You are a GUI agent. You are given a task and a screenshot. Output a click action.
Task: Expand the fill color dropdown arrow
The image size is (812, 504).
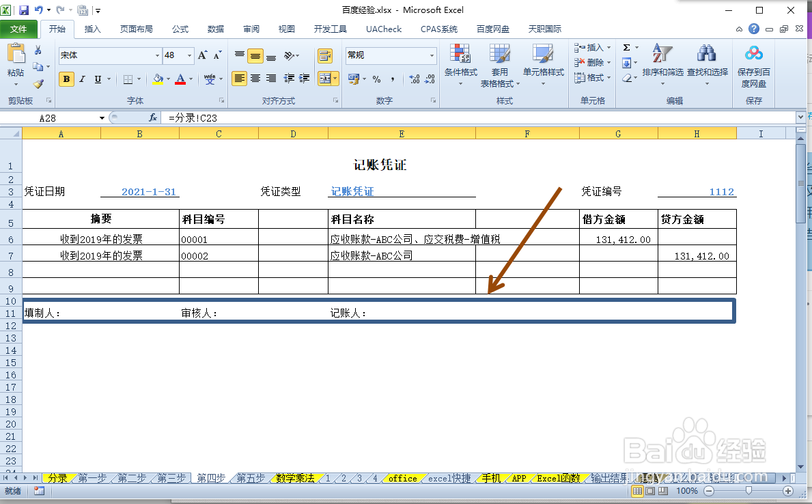[168, 79]
